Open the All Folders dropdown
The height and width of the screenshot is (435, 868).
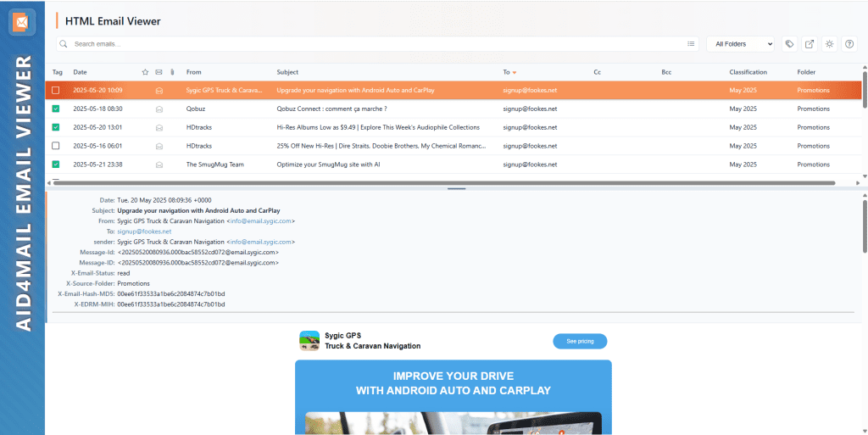[740, 44]
